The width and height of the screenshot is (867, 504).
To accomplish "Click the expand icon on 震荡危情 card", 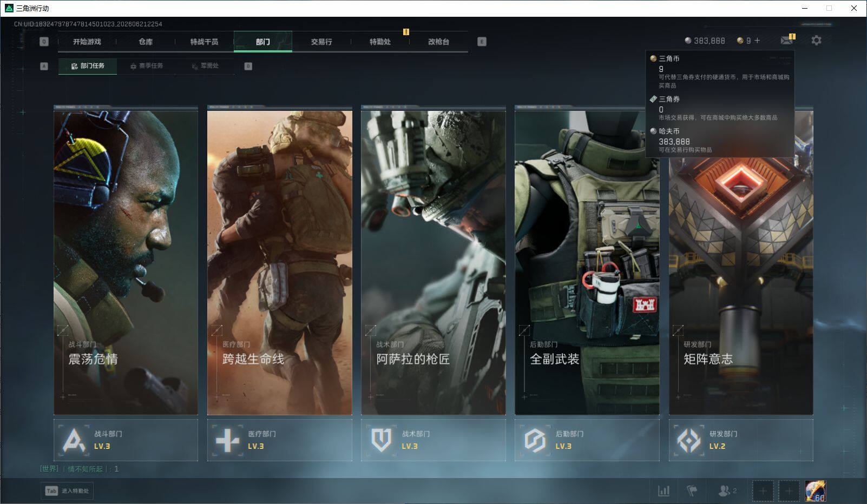I will click(63, 330).
